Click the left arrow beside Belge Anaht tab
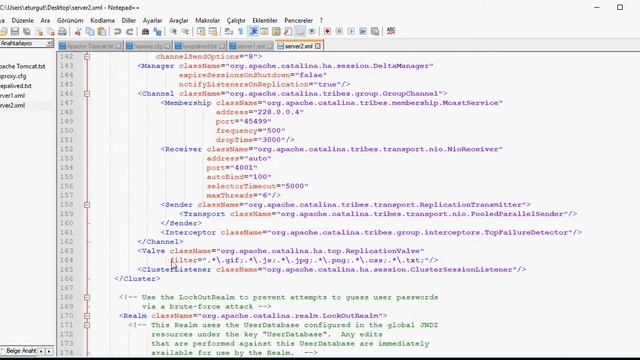640x360 pixels. (41, 351)
